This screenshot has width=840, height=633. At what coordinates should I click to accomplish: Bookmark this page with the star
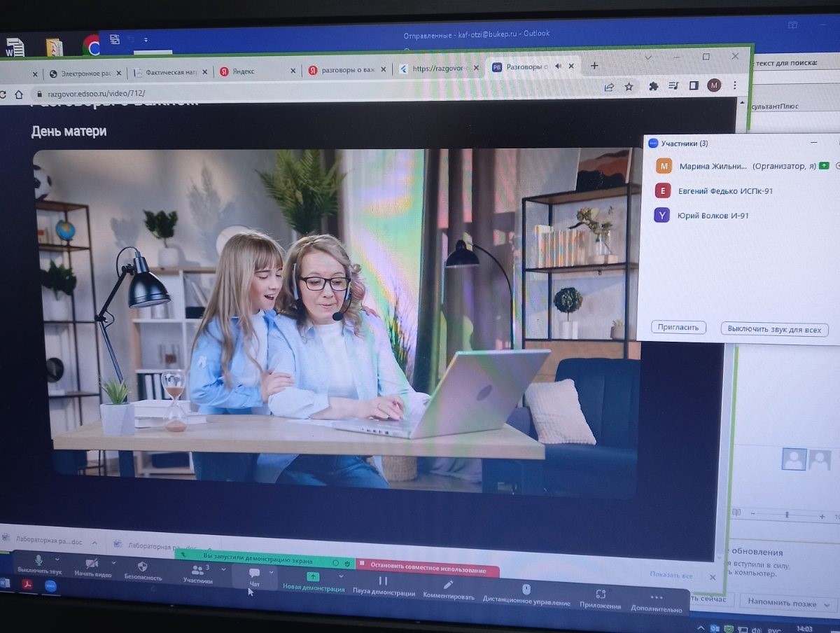[x=629, y=86]
